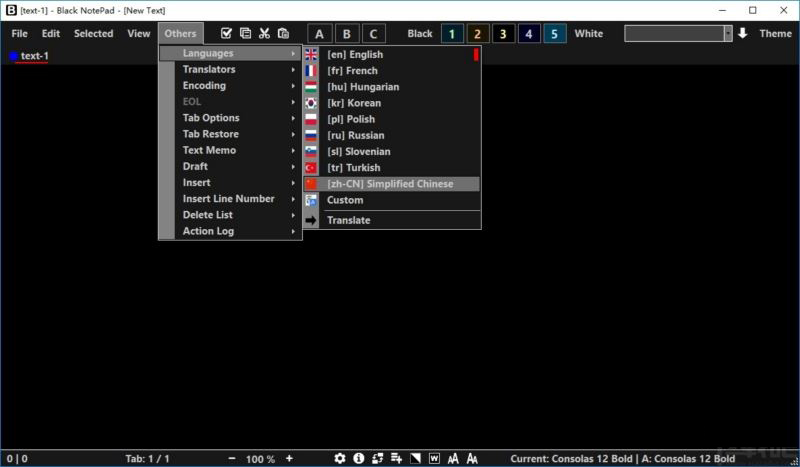Apply color theme 3
The width and height of the screenshot is (800, 467).
[x=503, y=34]
